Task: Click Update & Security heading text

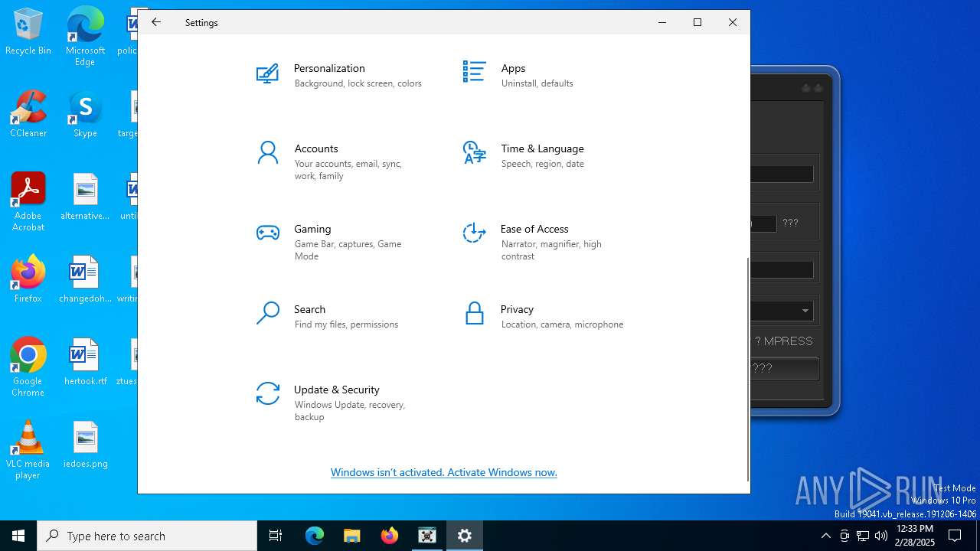Action: (337, 390)
